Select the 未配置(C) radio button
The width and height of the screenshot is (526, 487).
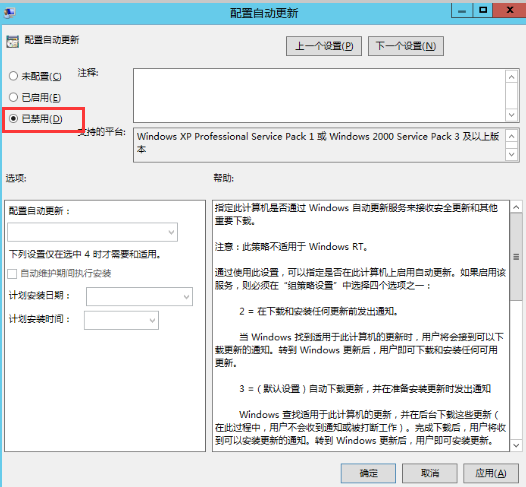[13, 76]
